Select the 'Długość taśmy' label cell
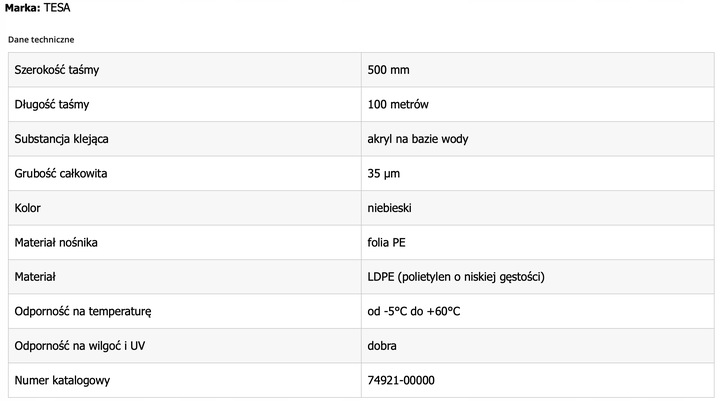Viewport: 720px width, 401px height. (x=53, y=104)
